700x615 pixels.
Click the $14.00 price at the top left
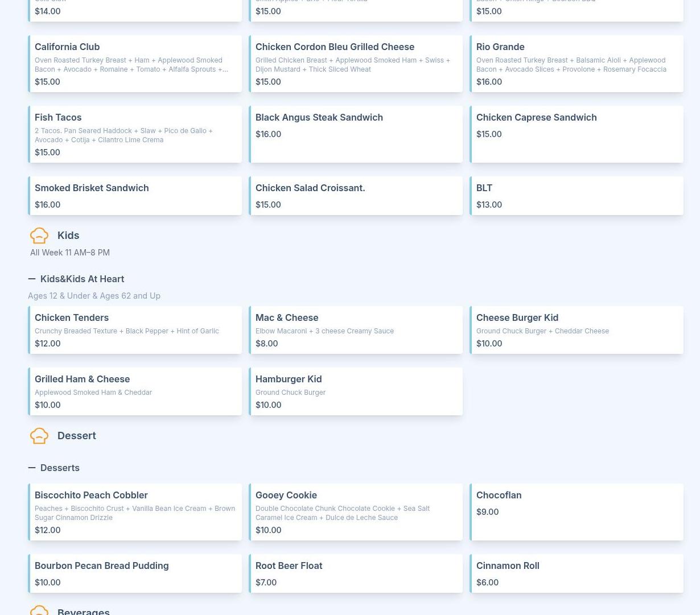[47, 11]
